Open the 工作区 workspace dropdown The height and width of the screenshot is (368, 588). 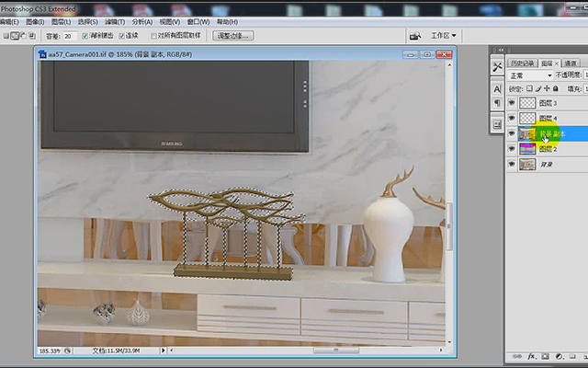[x=443, y=36]
